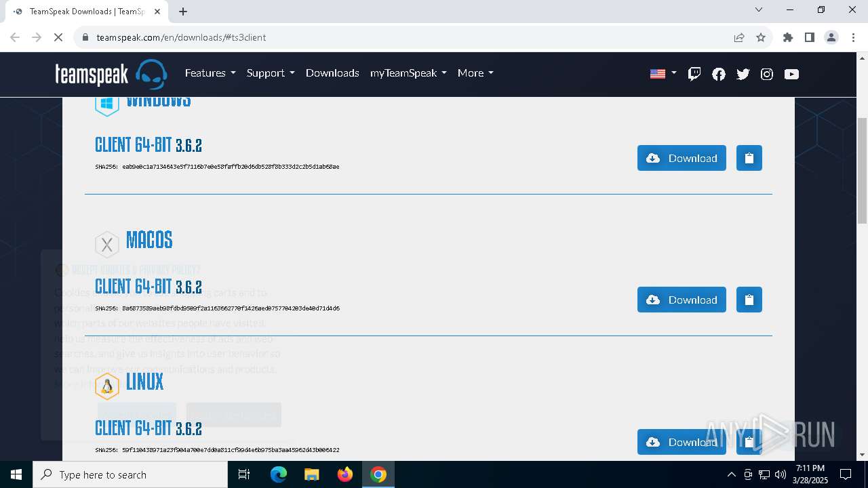
Task: Click the LINUX section heading
Action: tap(145, 382)
